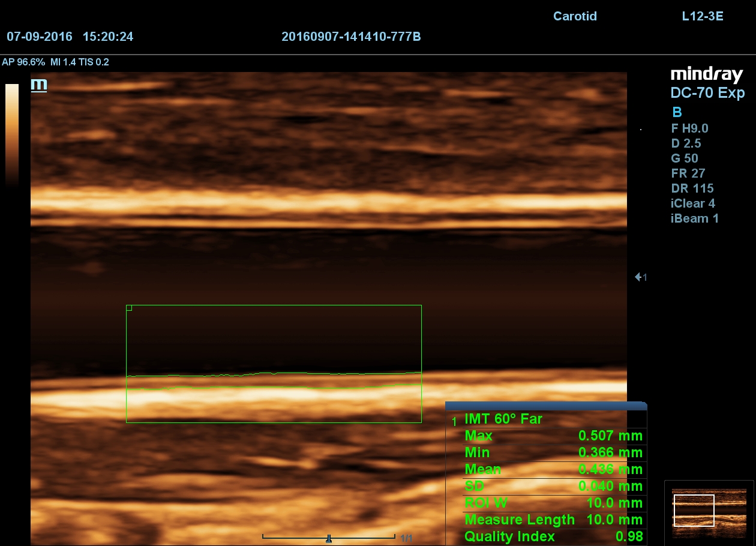The image size is (756, 546).
Task: Click the Mean 0.436 mm result row
Action: point(553,470)
